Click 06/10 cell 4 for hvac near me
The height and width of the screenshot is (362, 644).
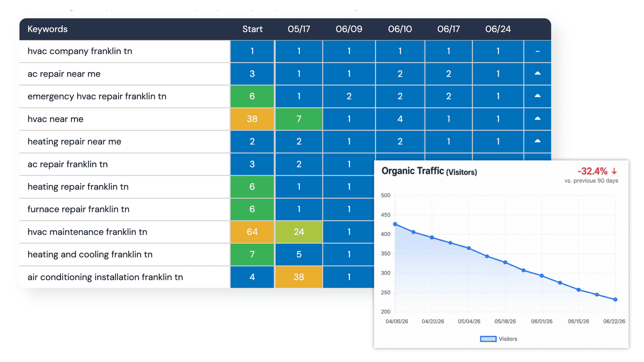tap(400, 119)
